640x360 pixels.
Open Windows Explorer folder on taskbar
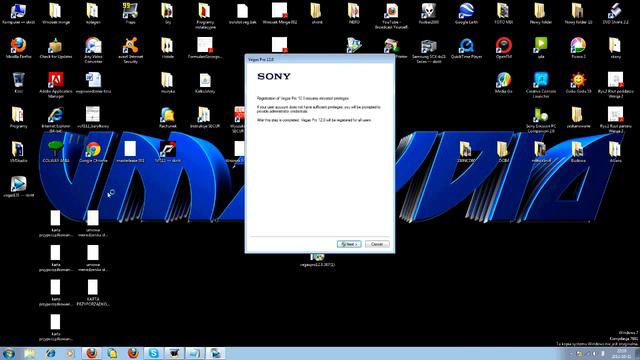[29, 353]
